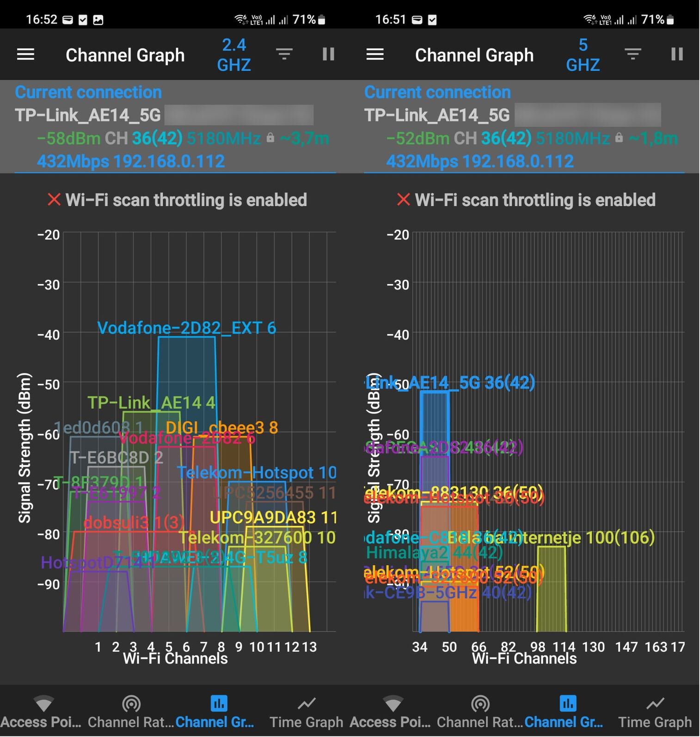700x737 pixels.
Task: Tap the red X throttling warning on left screen
Action: tap(54, 200)
